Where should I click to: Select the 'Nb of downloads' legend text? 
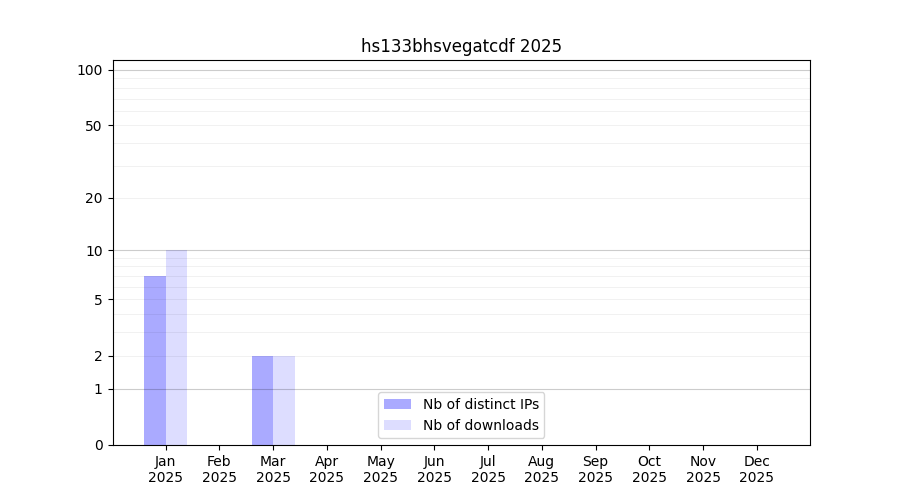point(480,425)
